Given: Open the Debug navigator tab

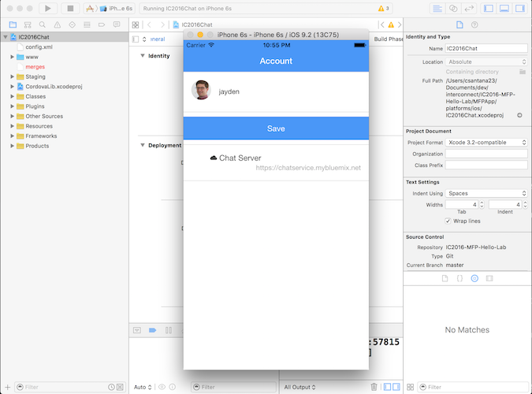Looking at the screenshot, I should click(x=87, y=24).
